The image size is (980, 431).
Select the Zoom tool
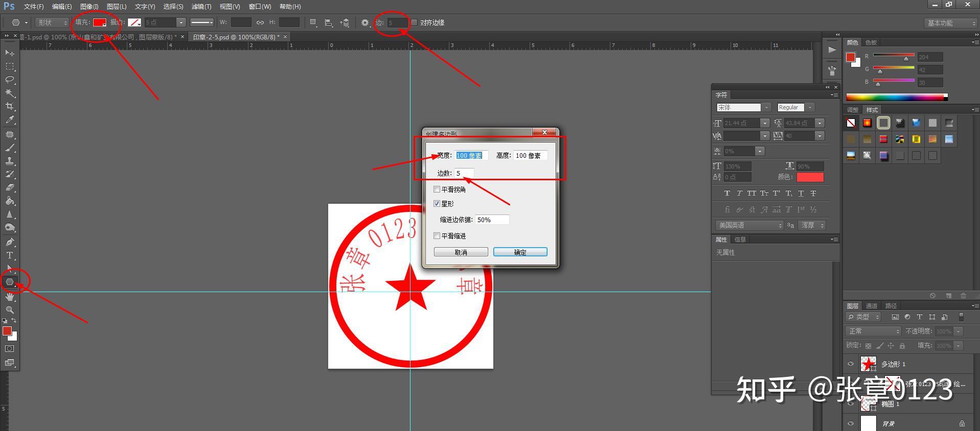pos(10,309)
